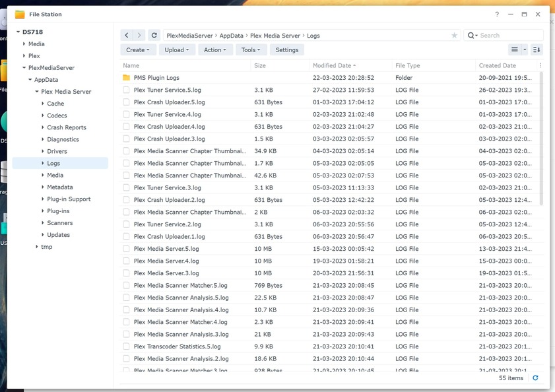Image resolution: width=555 pixels, height=392 pixels.
Task: Select Plex Media Scanner Analysis.4.log file
Action: (x=181, y=310)
